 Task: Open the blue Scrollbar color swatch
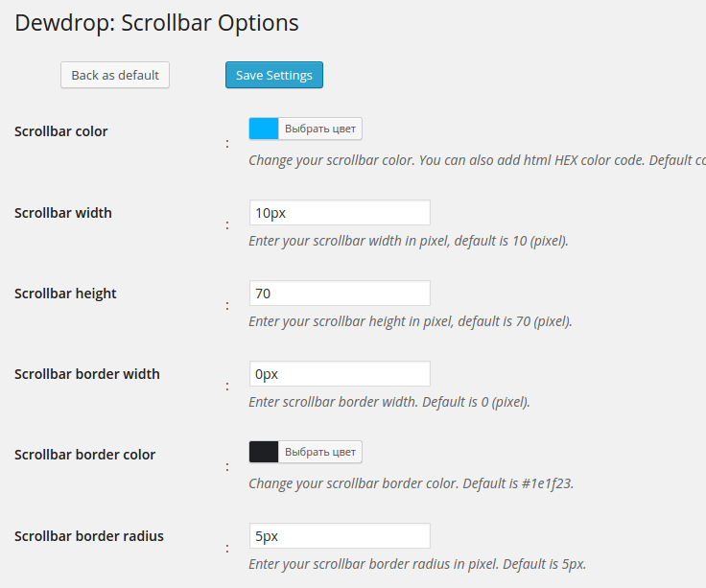pos(264,129)
